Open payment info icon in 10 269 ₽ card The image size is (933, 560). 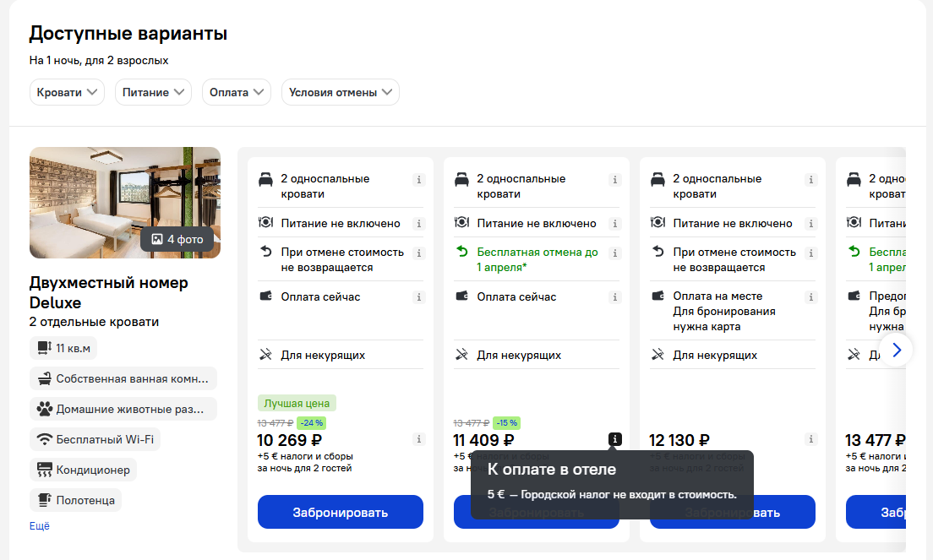point(419,296)
